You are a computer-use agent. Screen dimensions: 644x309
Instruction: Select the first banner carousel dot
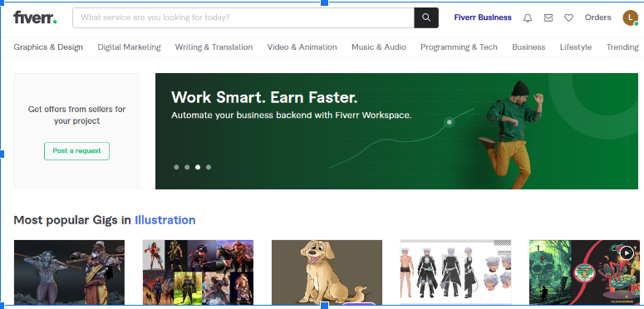tap(176, 167)
